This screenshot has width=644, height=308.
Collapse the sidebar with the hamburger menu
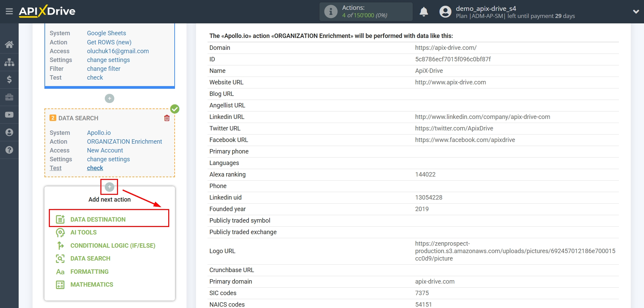point(9,11)
